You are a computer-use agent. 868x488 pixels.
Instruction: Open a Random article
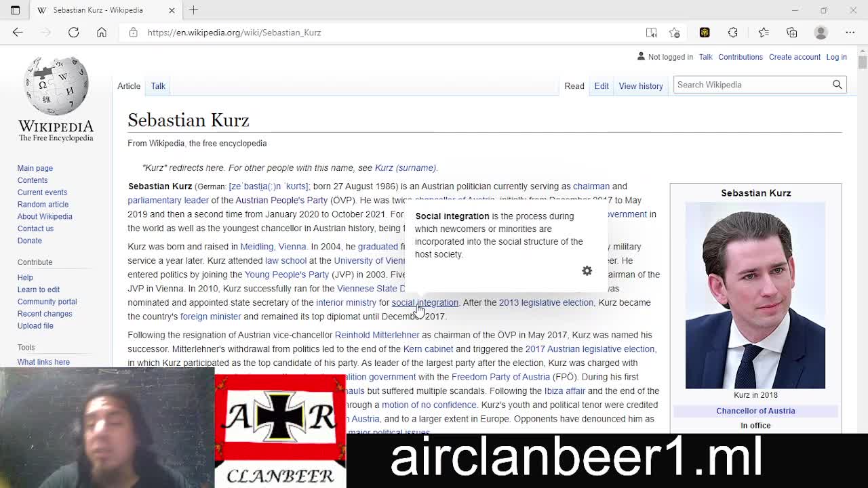43,204
